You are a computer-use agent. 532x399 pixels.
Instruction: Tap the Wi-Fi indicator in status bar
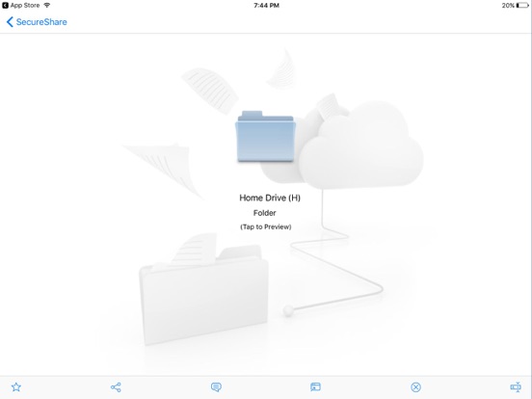click(47, 5)
